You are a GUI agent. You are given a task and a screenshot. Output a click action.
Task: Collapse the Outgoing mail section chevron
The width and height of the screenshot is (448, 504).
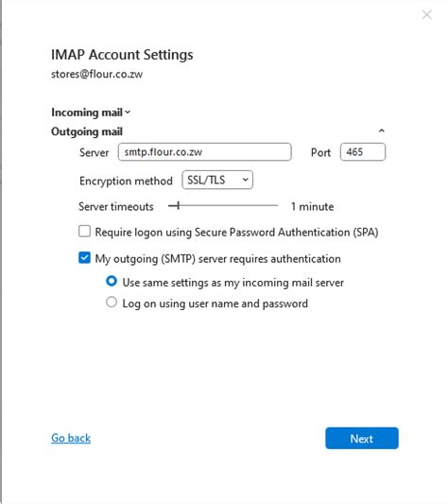[382, 130]
